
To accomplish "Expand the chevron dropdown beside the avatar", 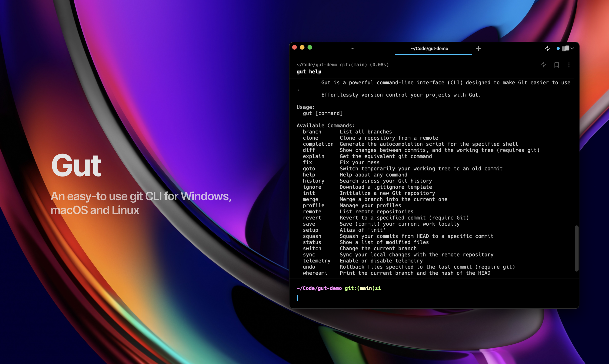I will coord(572,49).
